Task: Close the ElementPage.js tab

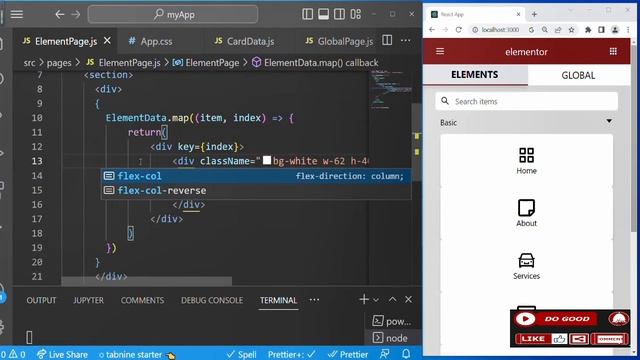Action: click(107, 41)
